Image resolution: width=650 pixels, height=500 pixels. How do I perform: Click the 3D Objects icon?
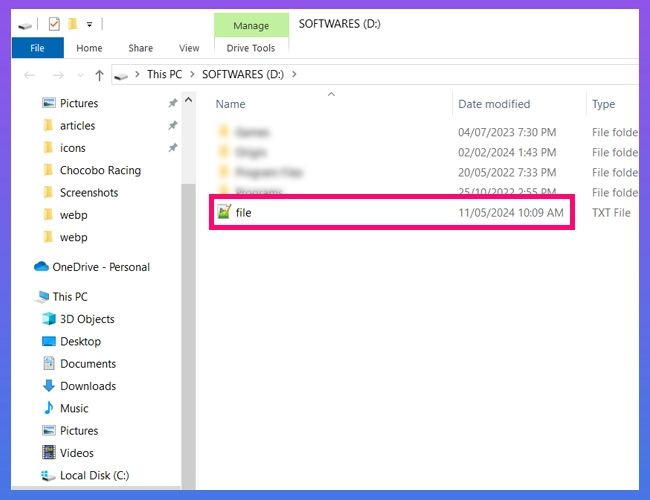pos(49,319)
